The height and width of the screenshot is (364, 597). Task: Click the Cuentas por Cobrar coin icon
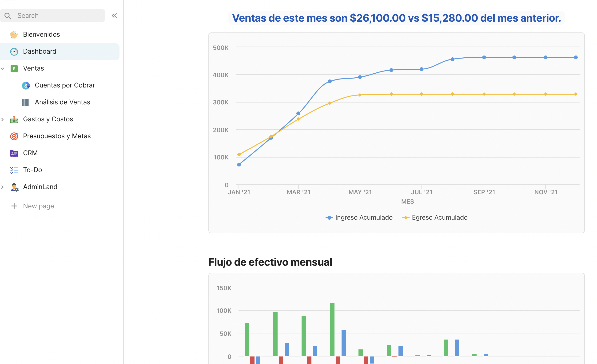pos(26,86)
